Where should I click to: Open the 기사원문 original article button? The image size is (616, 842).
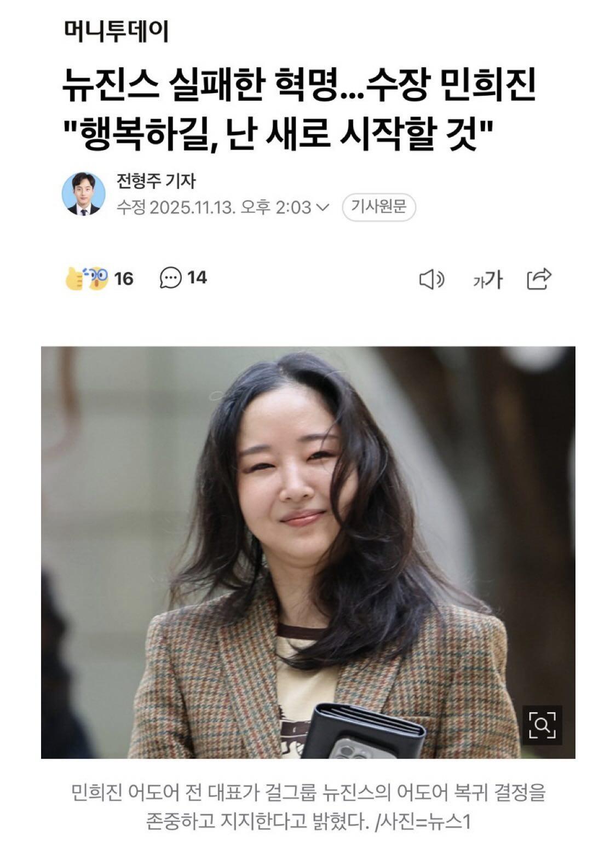[x=379, y=207]
